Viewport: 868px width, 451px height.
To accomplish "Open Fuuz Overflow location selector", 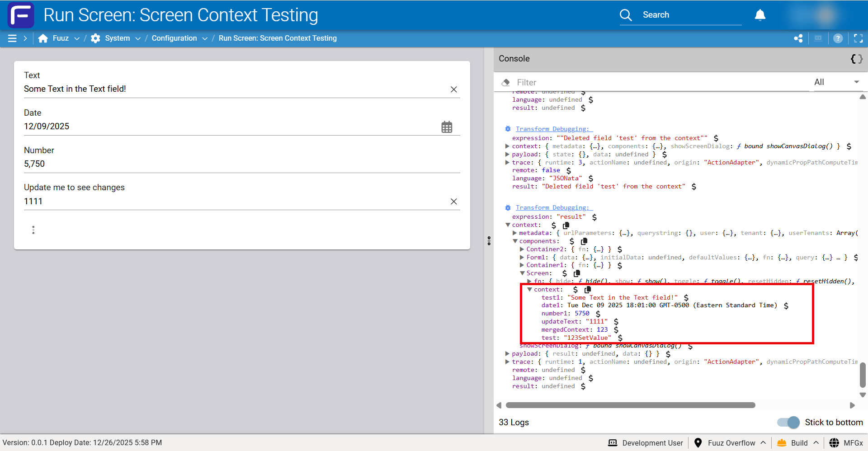I will (x=730, y=443).
